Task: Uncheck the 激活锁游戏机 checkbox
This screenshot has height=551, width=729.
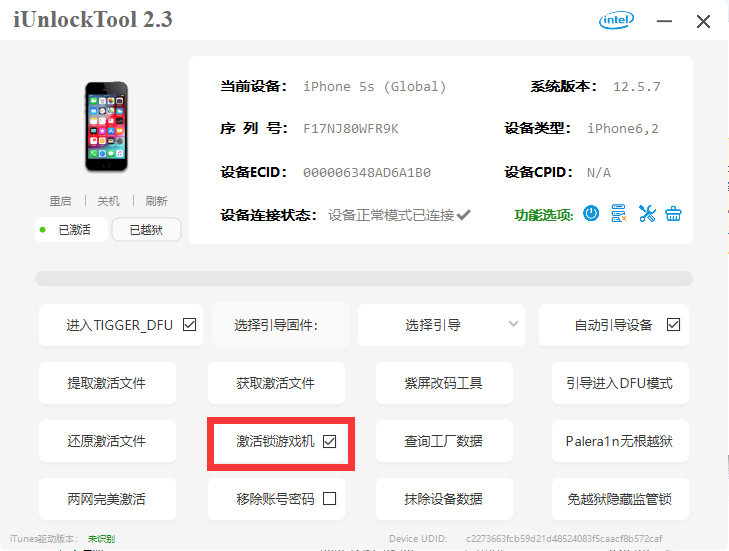Action: pos(330,441)
